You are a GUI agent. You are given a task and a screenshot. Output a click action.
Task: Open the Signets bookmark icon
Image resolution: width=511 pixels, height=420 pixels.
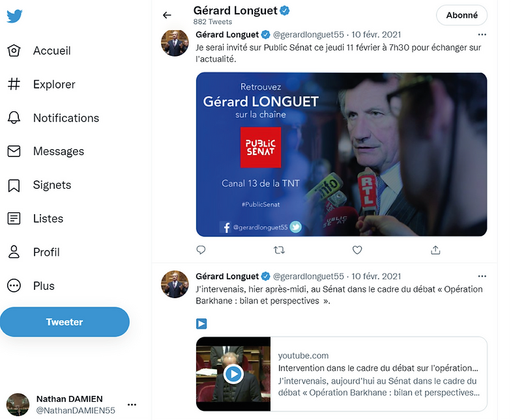click(x=14, y=186)
